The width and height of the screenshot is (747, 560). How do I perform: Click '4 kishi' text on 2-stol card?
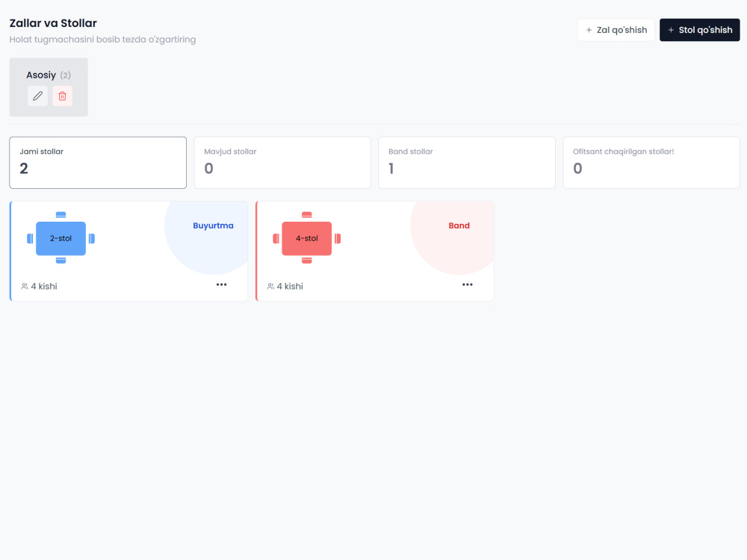(x=44, y=286)
